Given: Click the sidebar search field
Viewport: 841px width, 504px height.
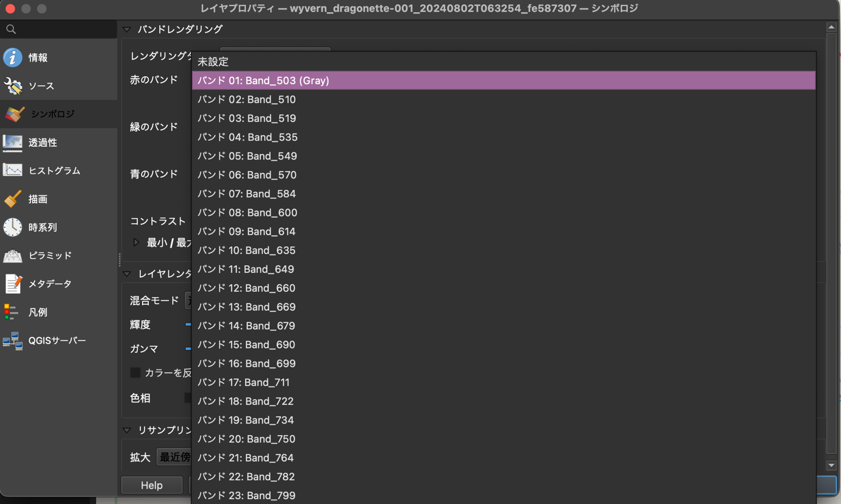Looking at the screenshot, I should click(x=59, y=29).
